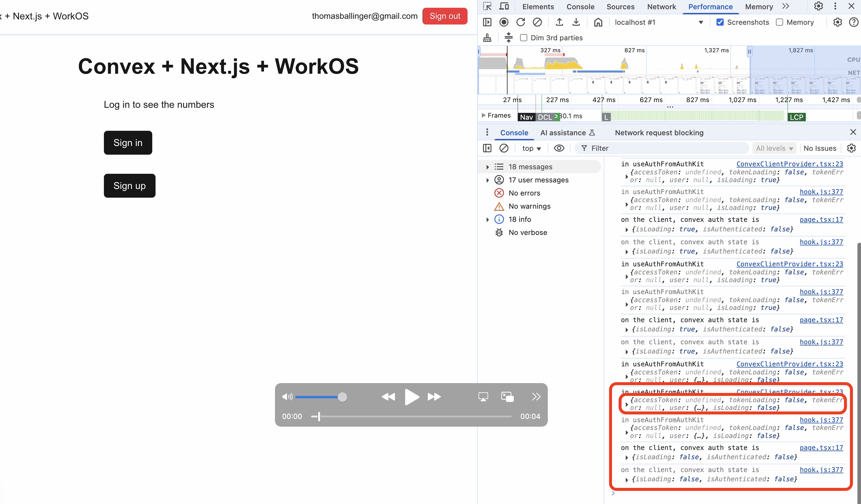Open Performance capture settings gear
This screenshot has width=861, height=504.
[x=837, y=22]
